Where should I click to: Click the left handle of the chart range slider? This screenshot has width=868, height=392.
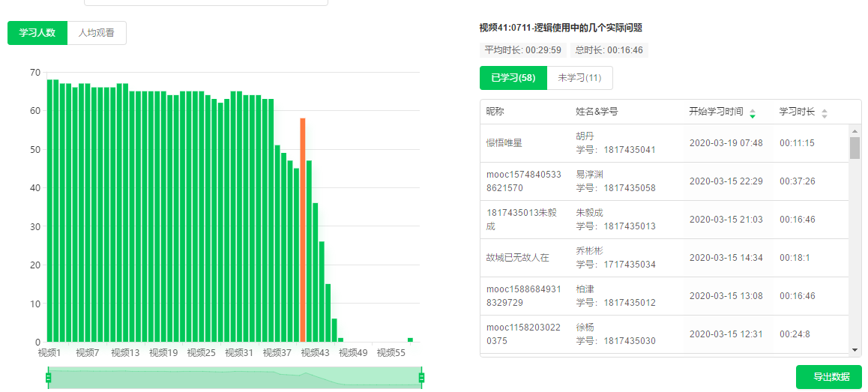[49, 377]
